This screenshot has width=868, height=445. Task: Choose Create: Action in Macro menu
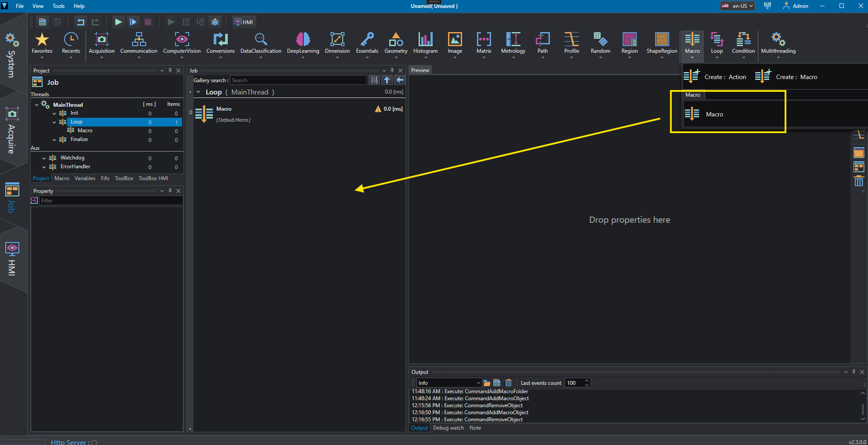[x=715, y=77]
